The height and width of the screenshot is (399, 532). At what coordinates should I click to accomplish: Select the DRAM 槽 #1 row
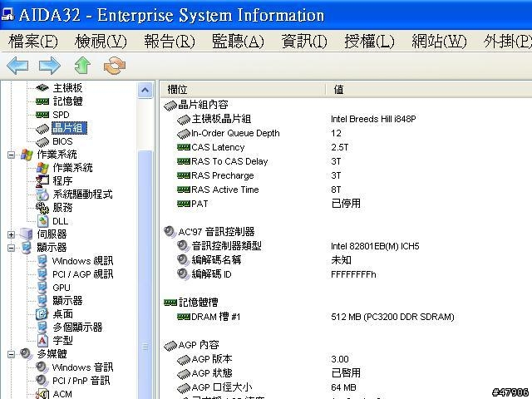[x=346, y=317]
